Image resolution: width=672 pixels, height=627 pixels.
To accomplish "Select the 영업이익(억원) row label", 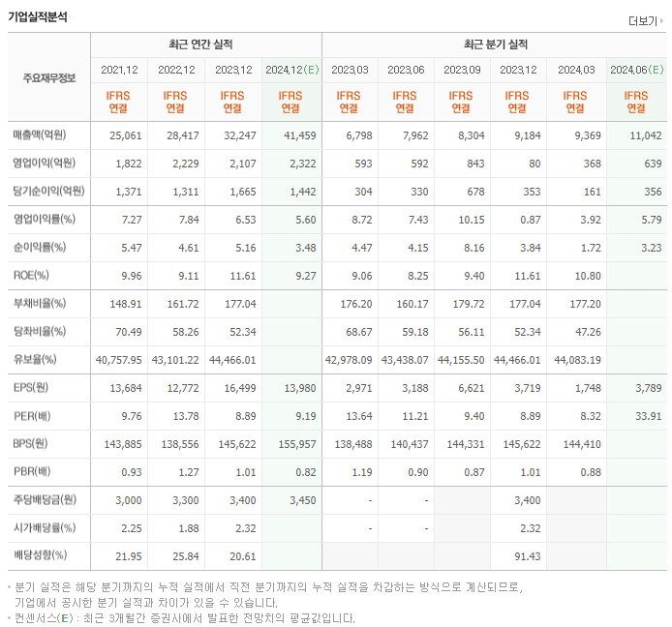I will [x=45, y=163].
